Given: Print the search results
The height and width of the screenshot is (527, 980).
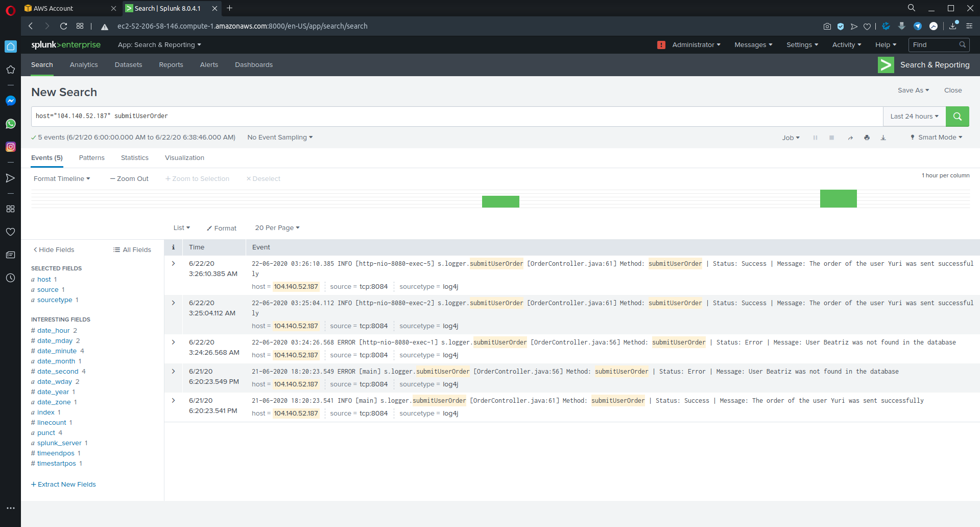Looking at the screenshot, I should click(867, 138).
